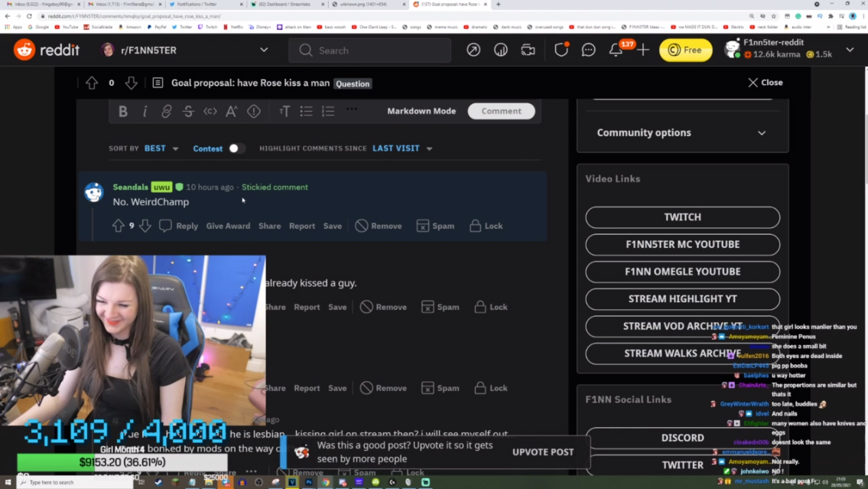Open the LAST VISIT highlight dropdown
The width and height of the screenshot is (868, 489).
(x=402, y=148)
